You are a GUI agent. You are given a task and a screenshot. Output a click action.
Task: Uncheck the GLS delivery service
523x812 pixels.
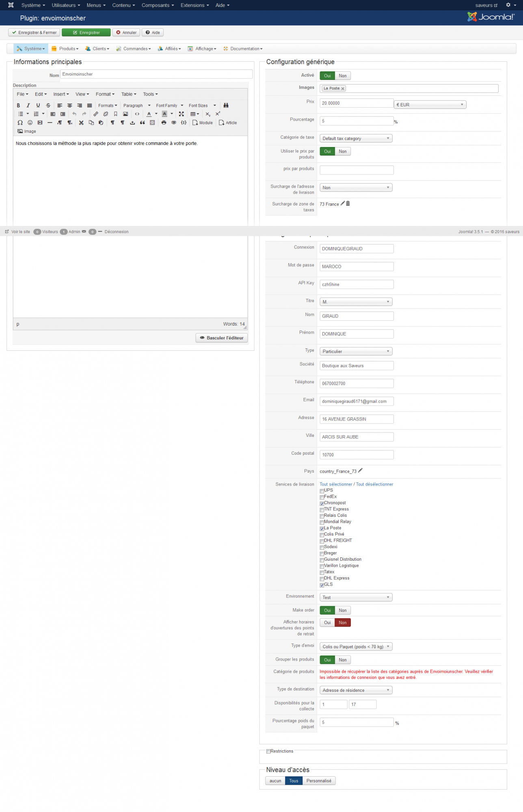322,585
